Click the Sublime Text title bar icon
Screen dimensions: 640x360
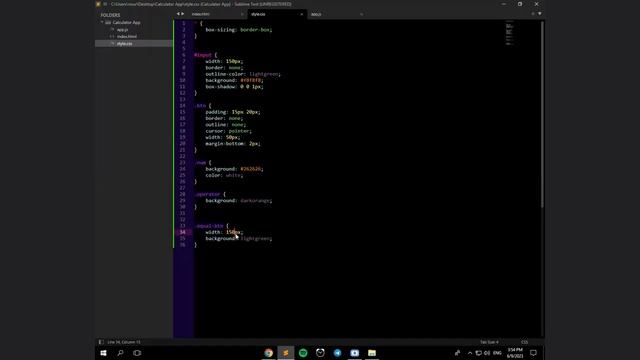98,4
